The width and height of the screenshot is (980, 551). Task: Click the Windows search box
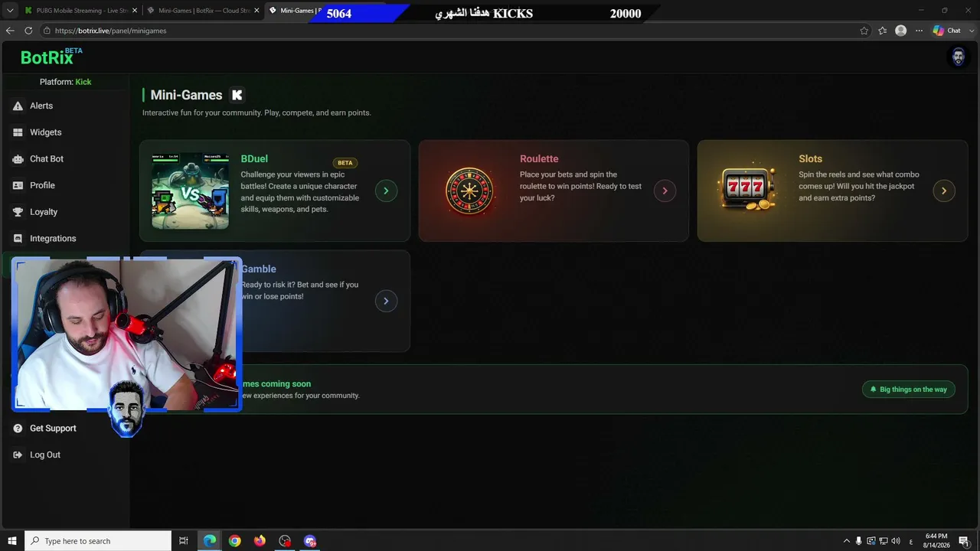tap(98, 541)
